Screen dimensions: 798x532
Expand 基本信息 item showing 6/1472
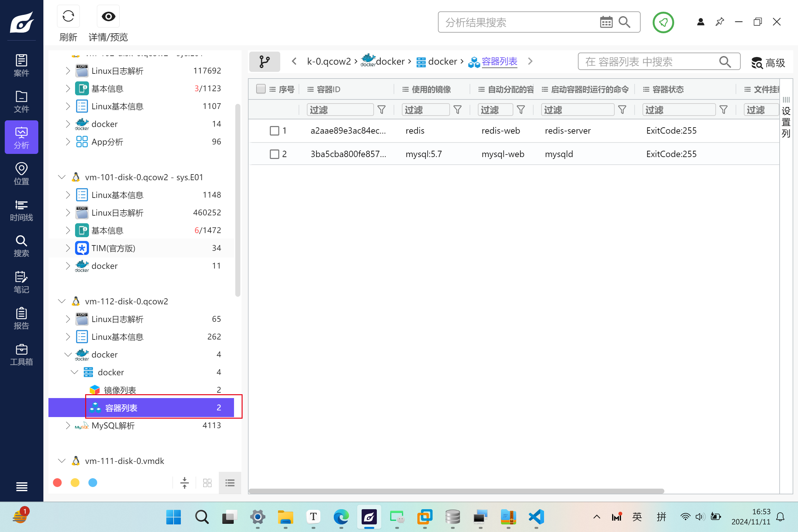pyautogui.click(x=68, y=231)
